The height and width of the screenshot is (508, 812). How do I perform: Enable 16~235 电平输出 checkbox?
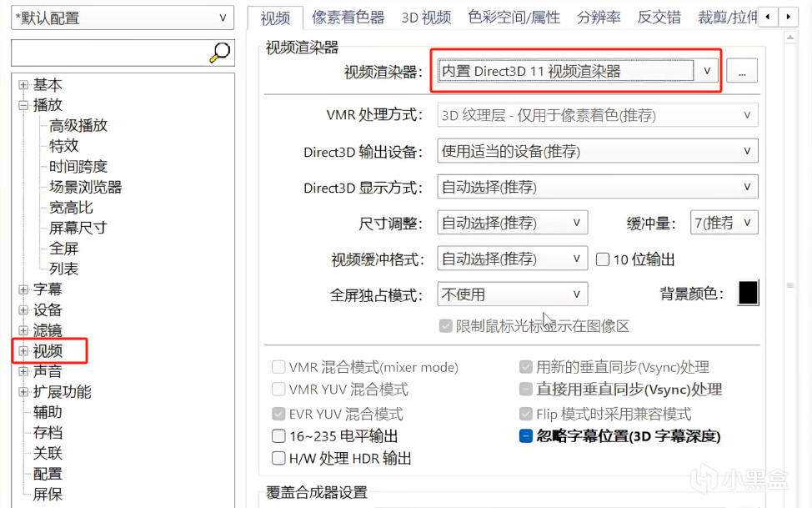pos(278,436)
